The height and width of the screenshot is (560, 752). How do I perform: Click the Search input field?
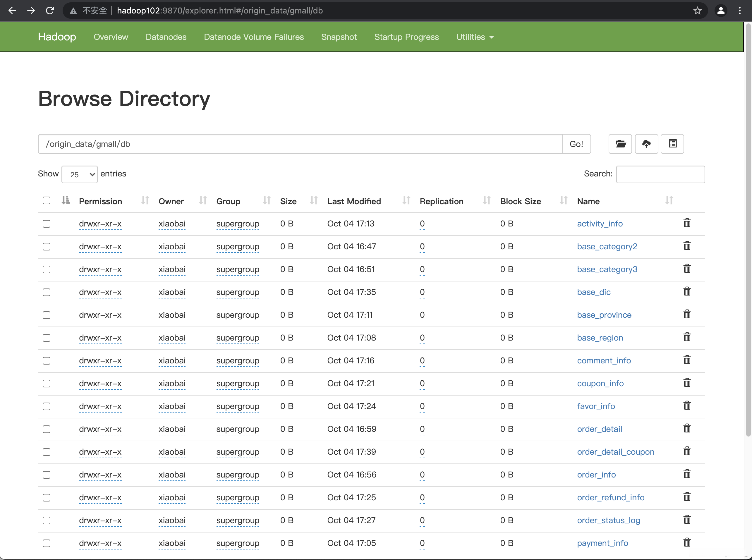click(660, 174)
